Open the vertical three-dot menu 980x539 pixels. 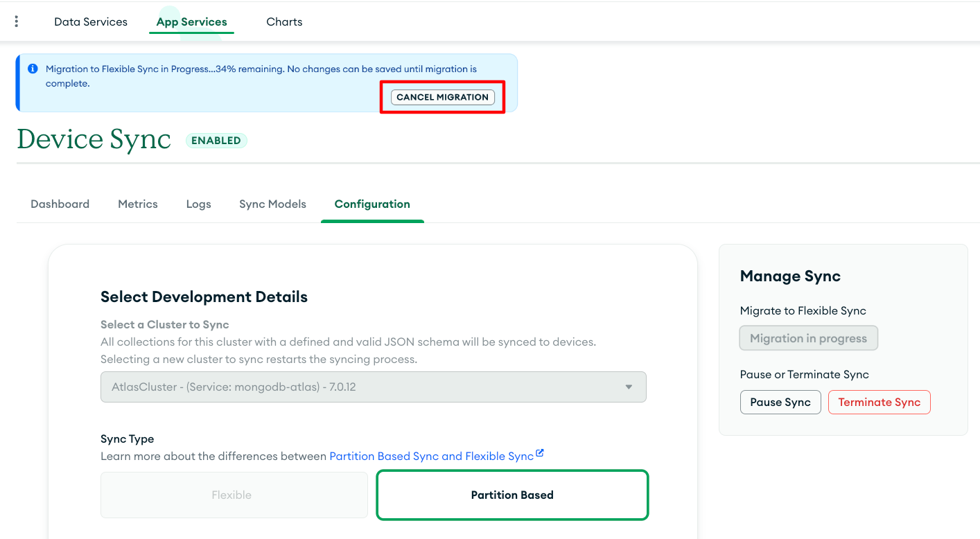click(x=17, y=21)
